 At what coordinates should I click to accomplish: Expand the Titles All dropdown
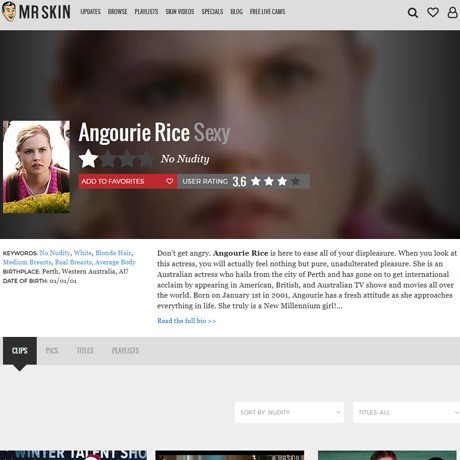pyautogui.click(x=406, y=412)
